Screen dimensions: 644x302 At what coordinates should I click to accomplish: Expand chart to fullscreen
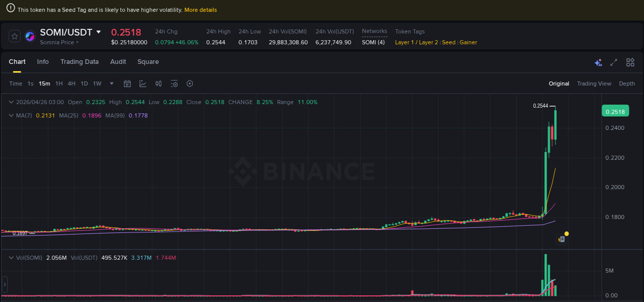(614, 62)
